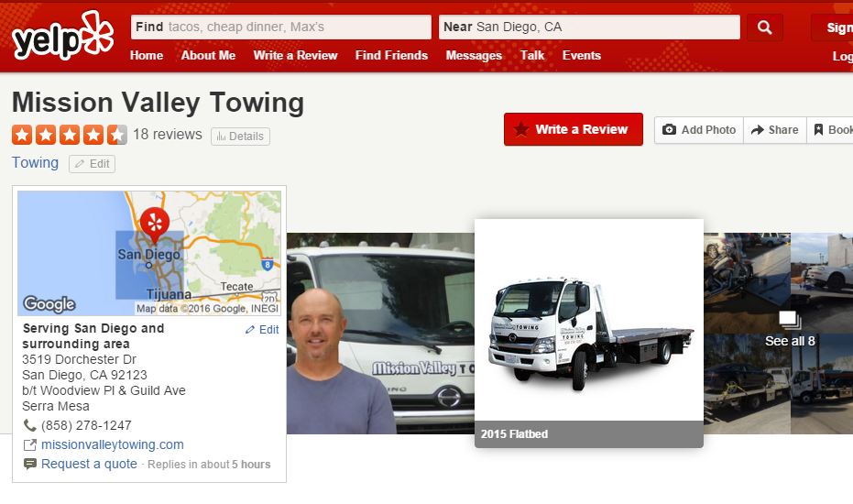Click the Request a quote link
853x504 pixels.
pos(89,464)
